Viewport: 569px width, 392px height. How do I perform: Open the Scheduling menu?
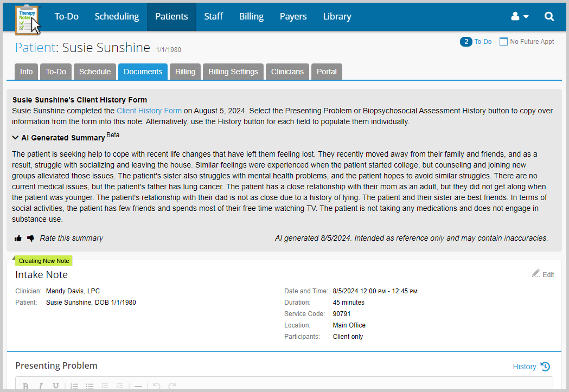(117, 16)
